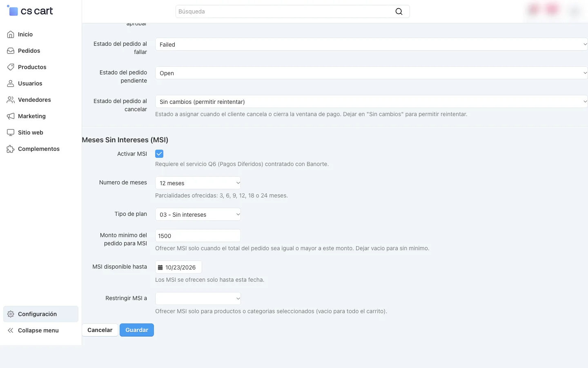Click the Meses Sin Intereses (MSI) heading
Viewport: 588px width, 368px height.
[125, 140]
